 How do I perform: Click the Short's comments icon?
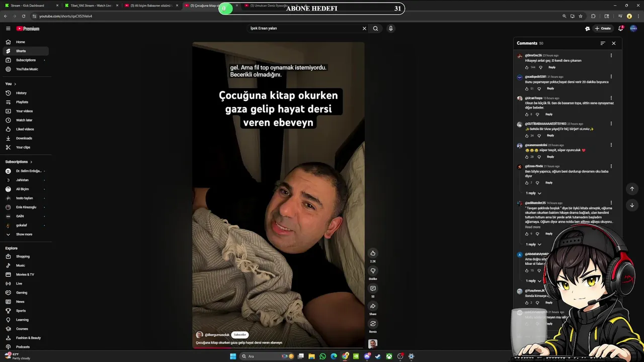(x=373, y=288)
